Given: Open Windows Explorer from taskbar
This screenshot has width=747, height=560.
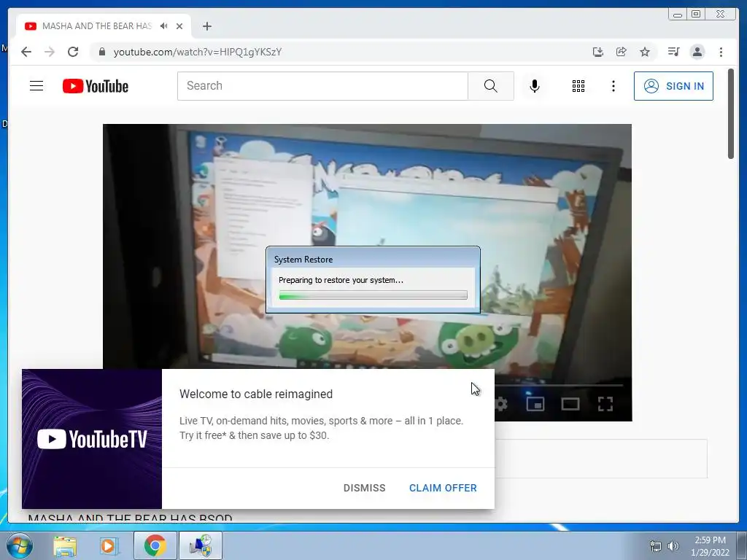Looking at the screenshot, I should pos(65,546).
